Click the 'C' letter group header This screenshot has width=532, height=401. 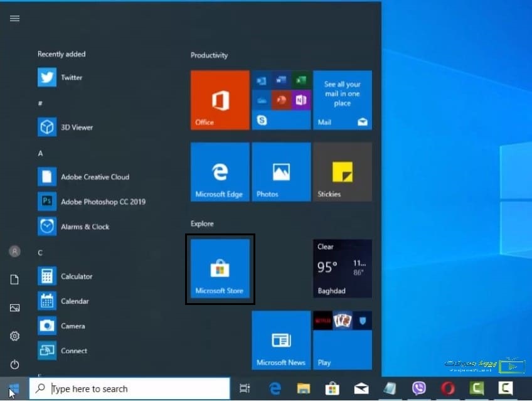[x=40, y=253]
